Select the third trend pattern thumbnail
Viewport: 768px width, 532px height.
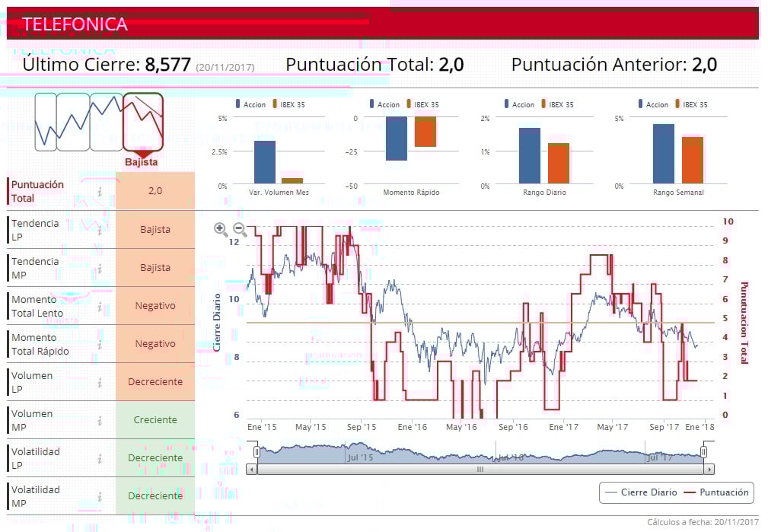(107, 122)
